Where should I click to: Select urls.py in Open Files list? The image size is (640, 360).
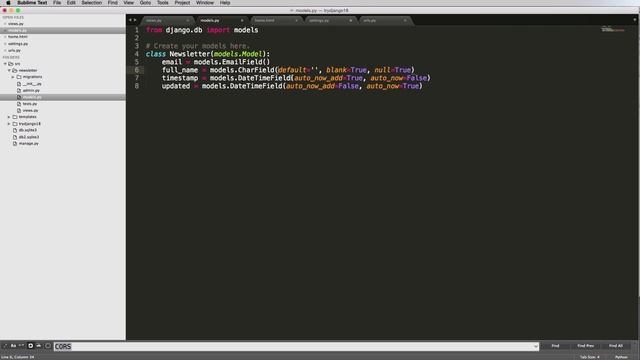pyautogui.click(x=14, y=51)
